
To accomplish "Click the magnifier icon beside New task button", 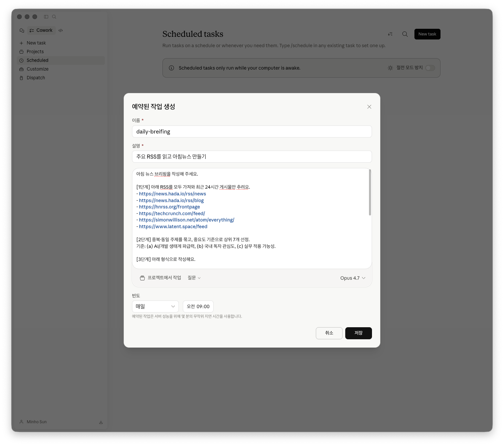I will pos(405,34).
